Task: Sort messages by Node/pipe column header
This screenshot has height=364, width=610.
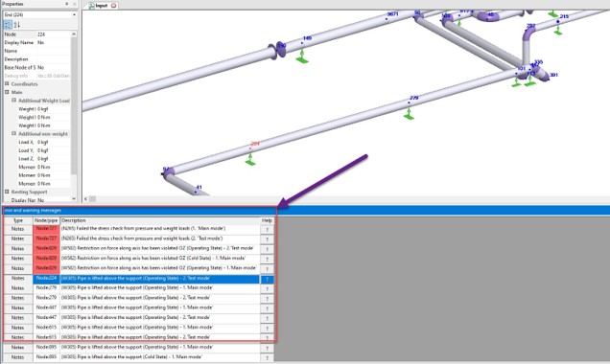Action: coord(46,220)
